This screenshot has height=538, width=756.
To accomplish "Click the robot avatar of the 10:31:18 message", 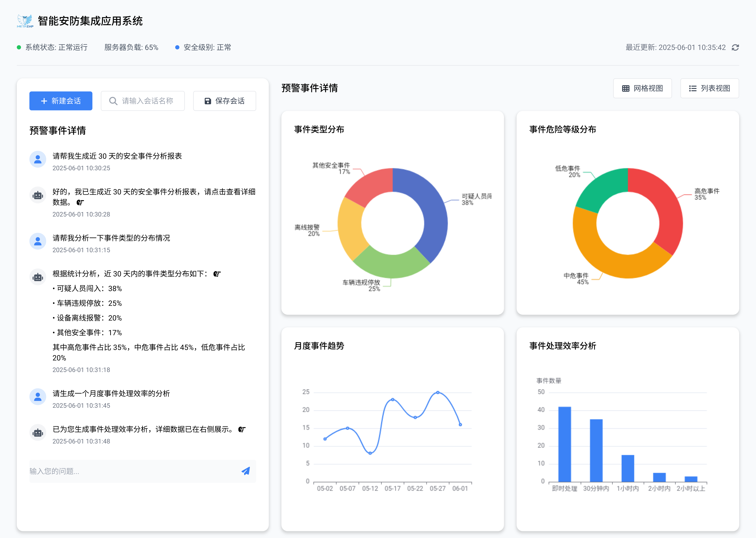I will point(38,277).
